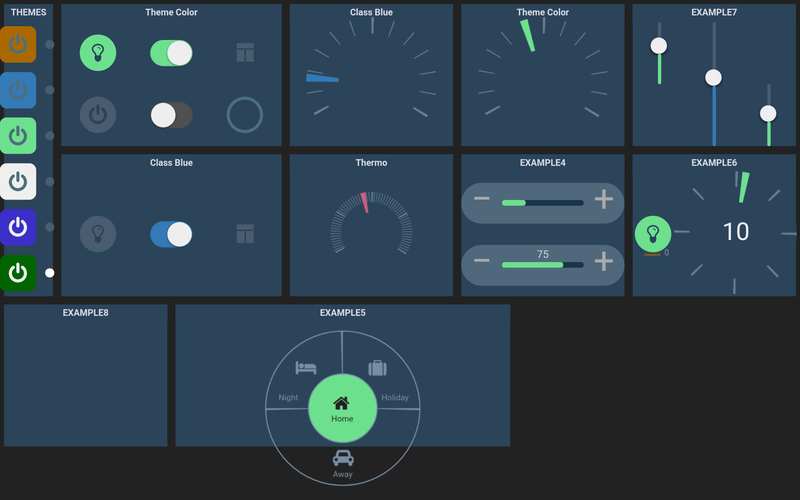Select the purple power theme button
The height and width of the screenshot is (500, 800).
point(18,227)
